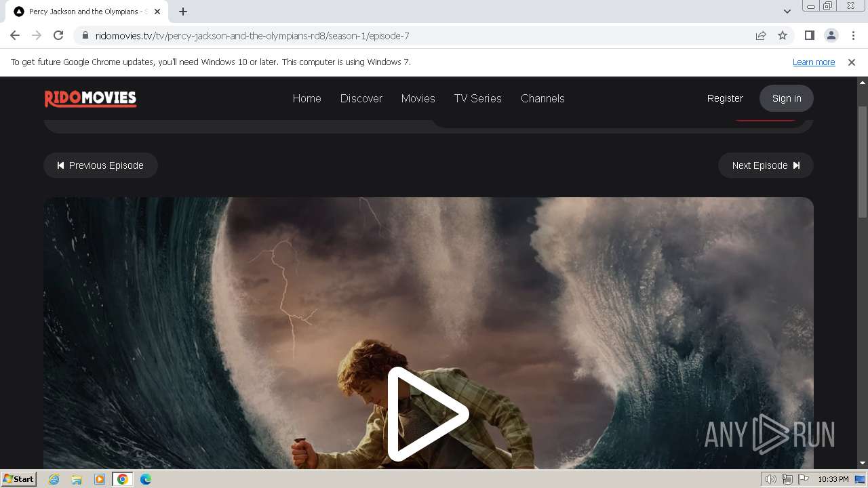Open the TV Series section

477,98
